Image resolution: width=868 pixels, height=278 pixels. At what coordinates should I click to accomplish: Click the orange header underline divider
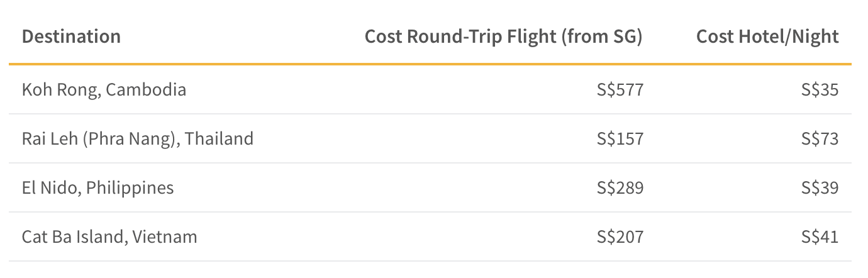coord(430,64)
